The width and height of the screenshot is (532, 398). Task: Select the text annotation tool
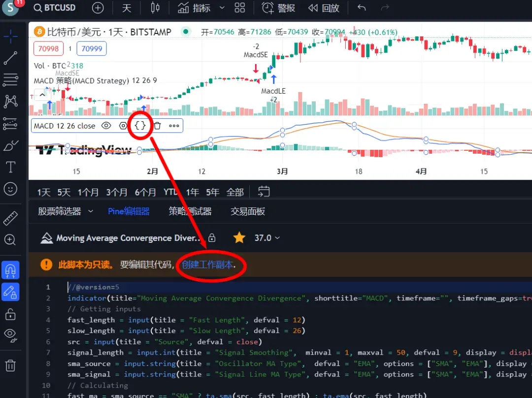[10, 167]
